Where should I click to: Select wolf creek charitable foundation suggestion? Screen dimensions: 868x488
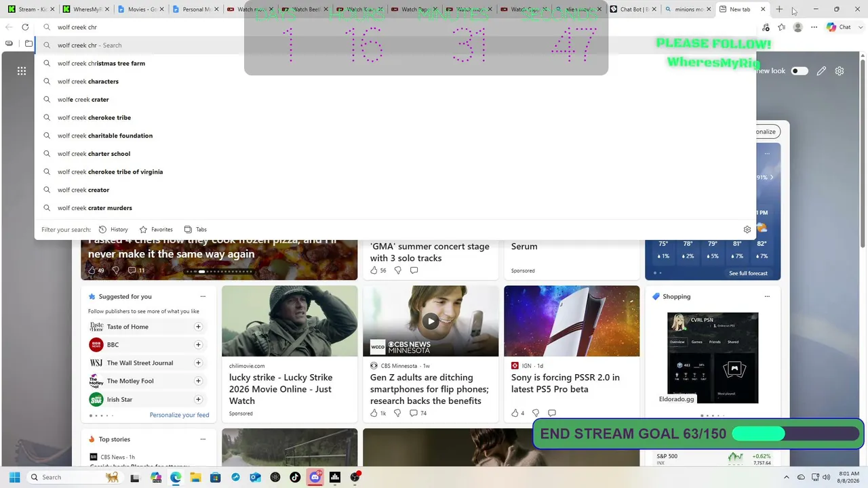395,136
